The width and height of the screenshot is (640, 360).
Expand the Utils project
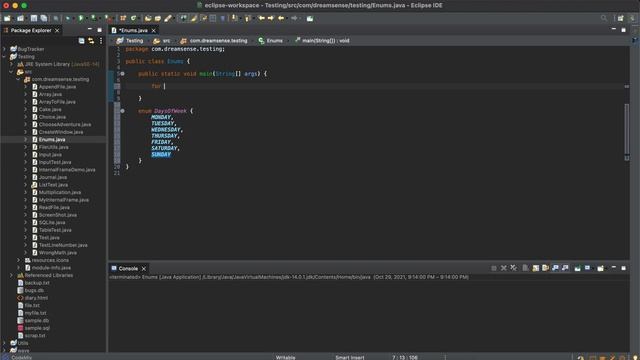pyautogui.click(x=4, y=343)
